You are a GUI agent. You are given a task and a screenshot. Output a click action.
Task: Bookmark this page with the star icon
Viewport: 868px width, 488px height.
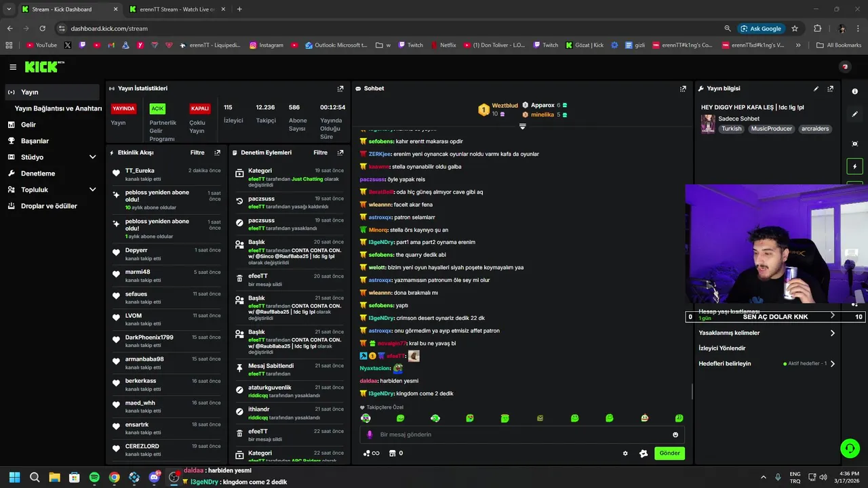coord(795,28)
